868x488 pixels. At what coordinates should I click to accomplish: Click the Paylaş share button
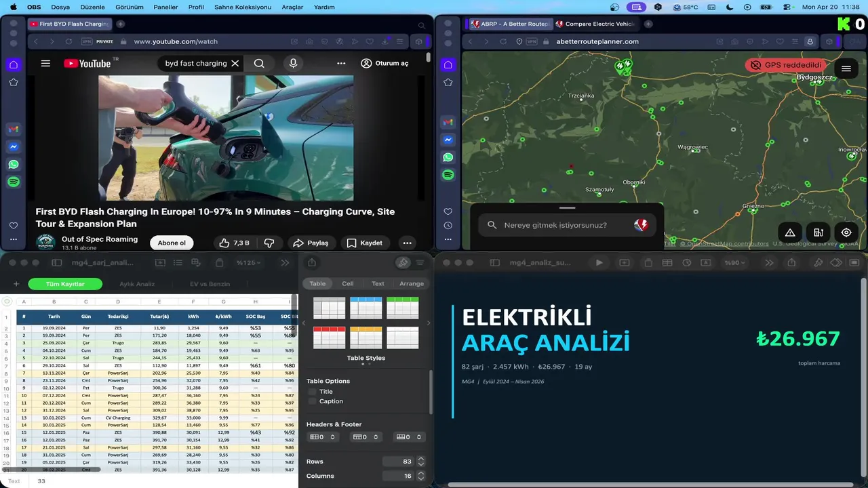(x=311, y=243)
